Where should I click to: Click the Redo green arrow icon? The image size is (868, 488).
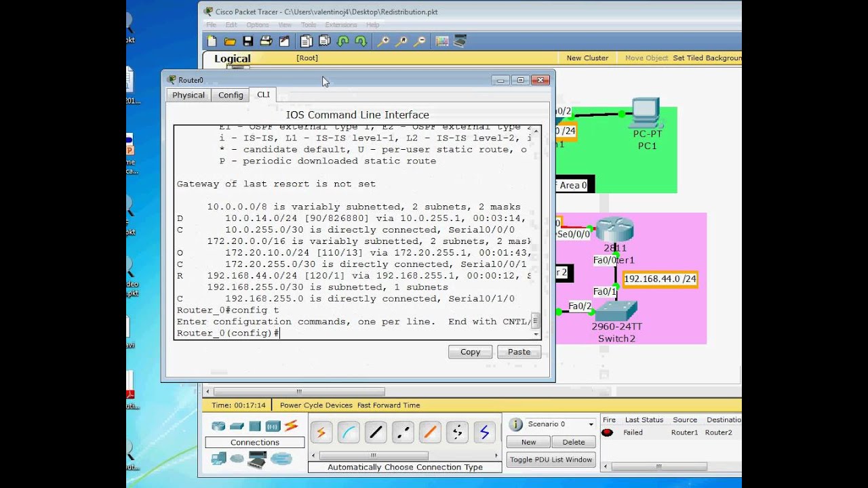(361, 41)
